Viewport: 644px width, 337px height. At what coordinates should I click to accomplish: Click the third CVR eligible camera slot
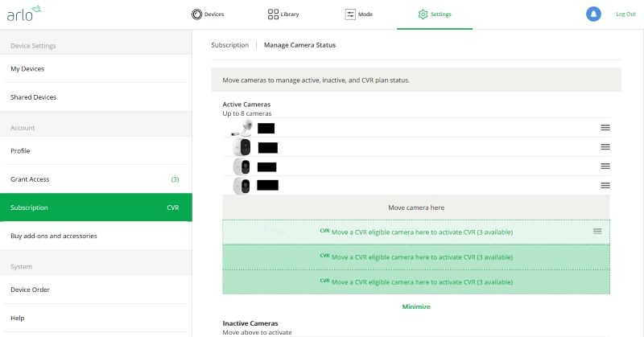tap(416, 282)
